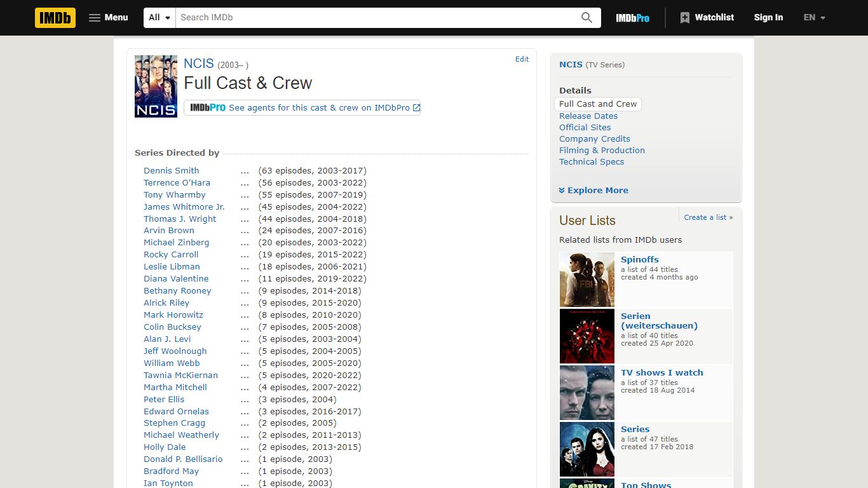Screen dimensions: 868x488
Task: Click Sign In
Action: tap(768, 18)
